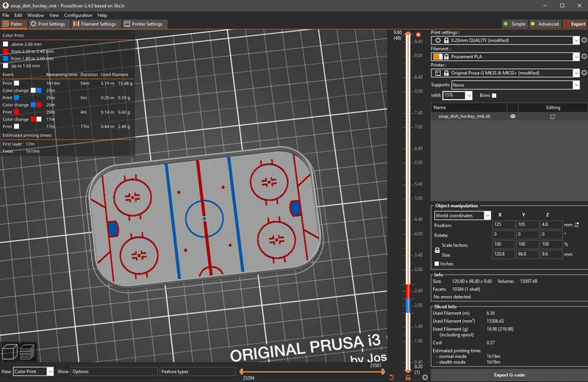Click the Size Z field showing 9.6
The width and height of the screenshot is (588, 382).
point(551,254)
